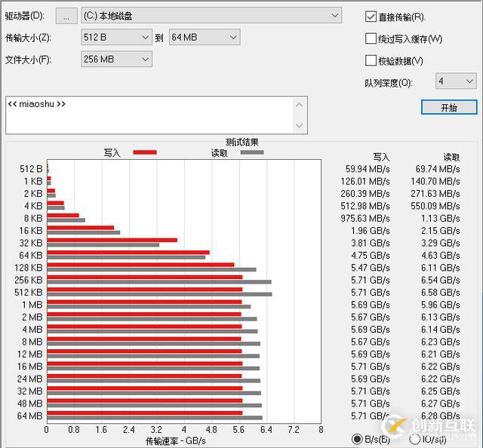
Task: Click the red write bar for 64 MB
Action: pos(143,413)
